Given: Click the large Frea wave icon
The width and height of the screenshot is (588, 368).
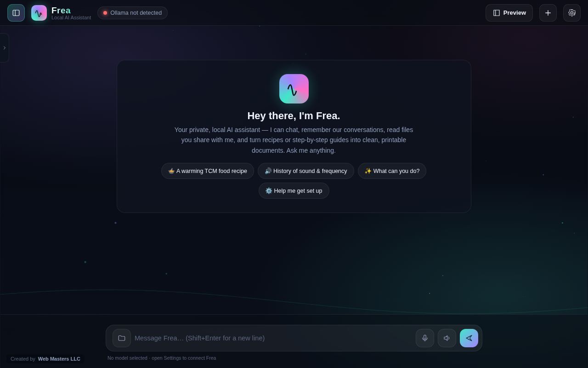Looking at the screenshot, I should coord(294,89).
